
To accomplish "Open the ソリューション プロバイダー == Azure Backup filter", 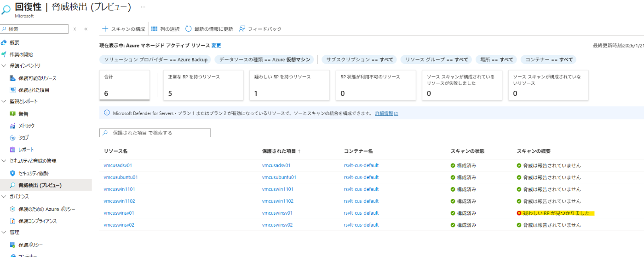I will pyautogui.click(x=156, y=59).
